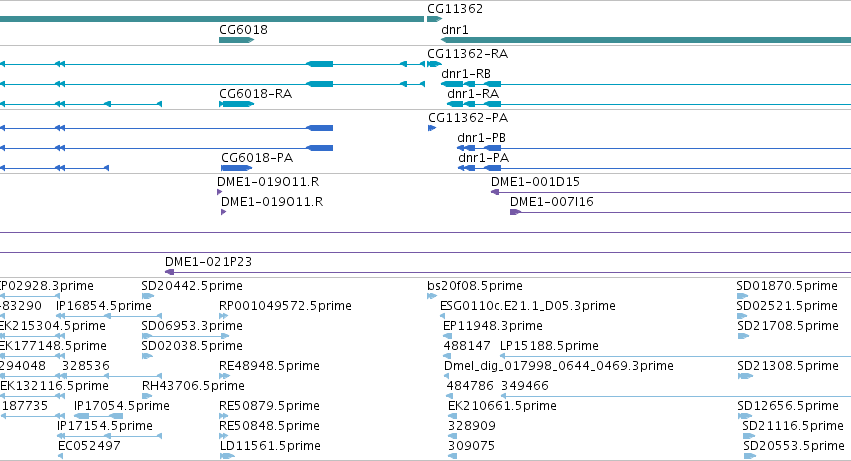Click the dnr1-PA protein label

click(484, 157)
